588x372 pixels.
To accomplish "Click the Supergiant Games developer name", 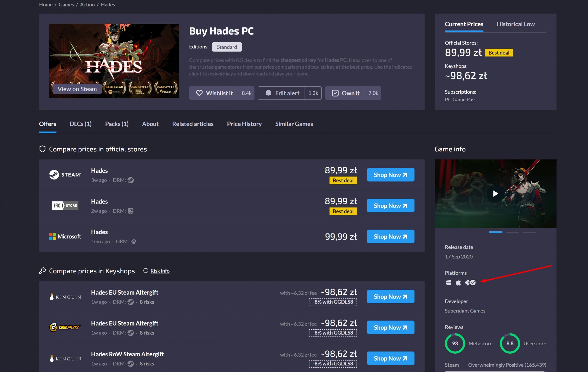I will (x=465, y=311).
